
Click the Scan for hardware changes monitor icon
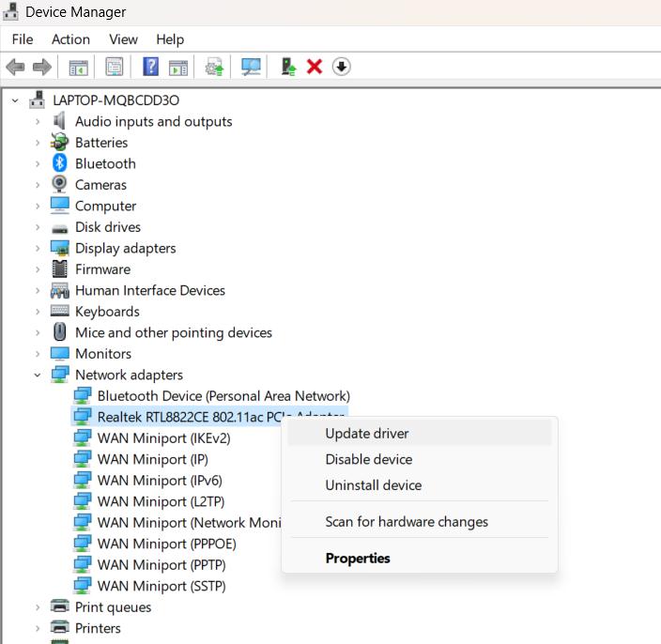point(251,67)
